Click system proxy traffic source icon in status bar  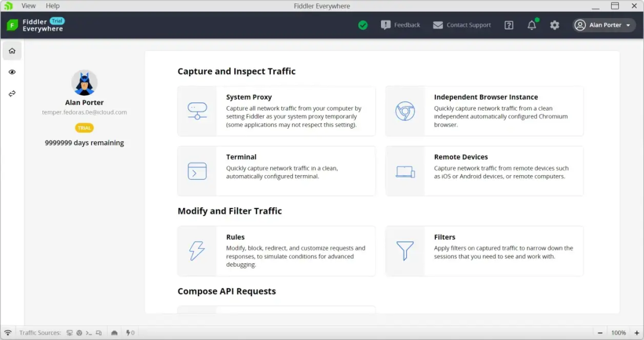click(x=69, y=333)
